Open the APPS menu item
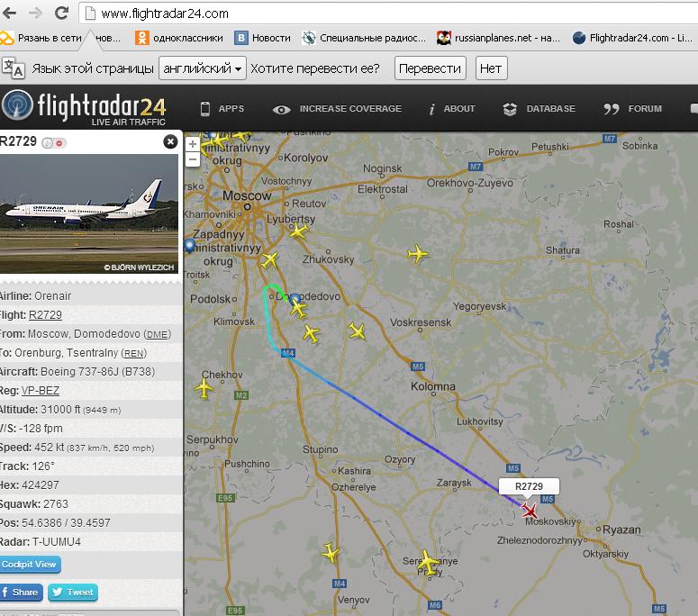Screen dimensions: 698x616 222,109
